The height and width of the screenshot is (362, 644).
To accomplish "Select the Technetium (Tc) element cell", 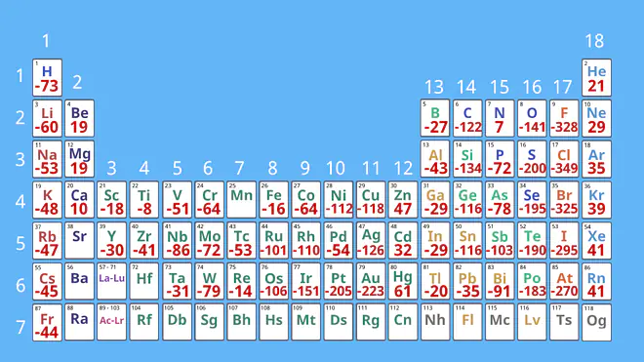I will point(242,241).
